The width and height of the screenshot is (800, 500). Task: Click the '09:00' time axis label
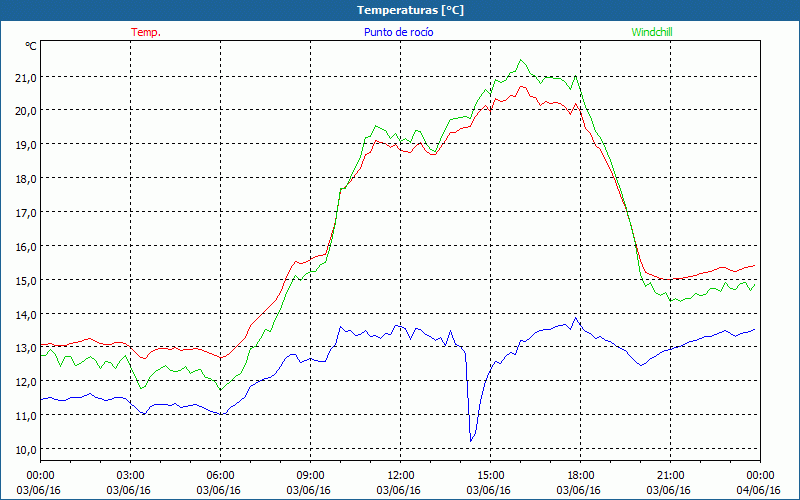(310, 476)
